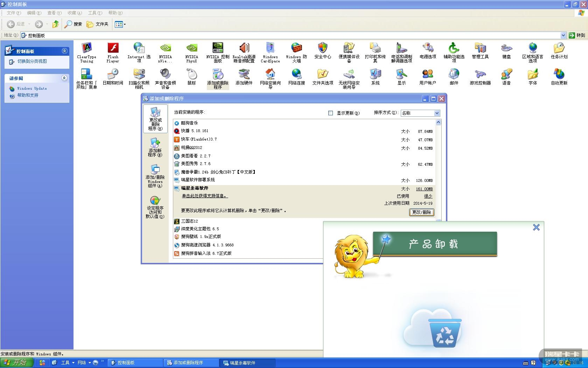Select 酷狗音乐 in the program list
This screenshot has height=368, width=588.
click(304, 123)
